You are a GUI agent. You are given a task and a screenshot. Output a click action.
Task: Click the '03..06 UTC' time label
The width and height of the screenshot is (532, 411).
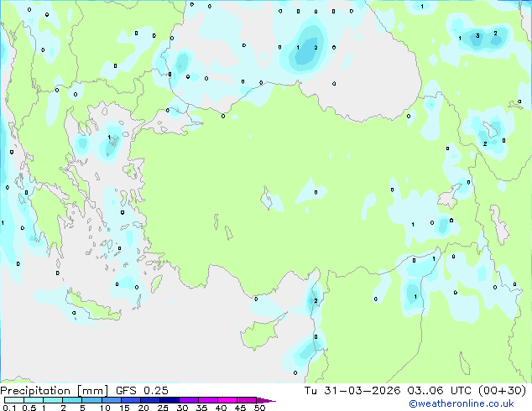tap(440, 391)
